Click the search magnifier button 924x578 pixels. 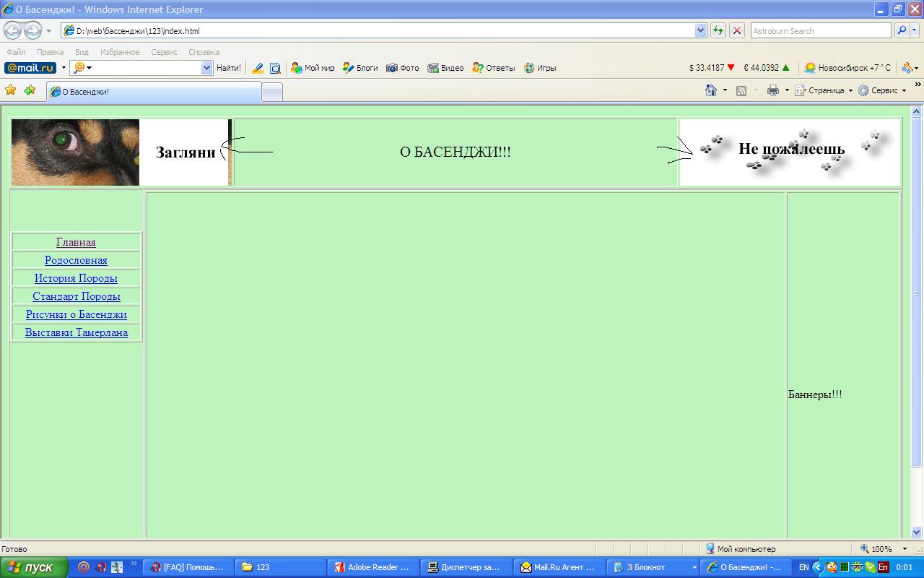(901, 31)
